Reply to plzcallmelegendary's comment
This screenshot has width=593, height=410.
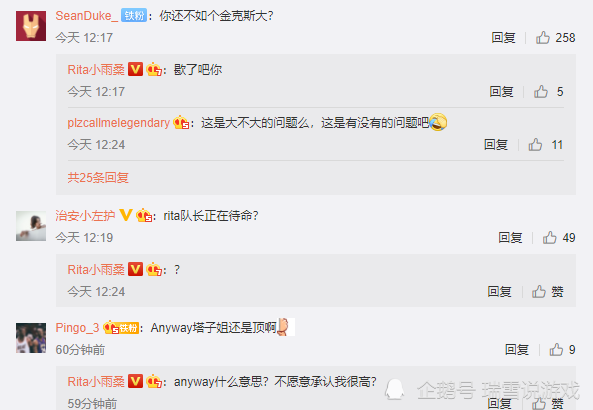(496, 144)
